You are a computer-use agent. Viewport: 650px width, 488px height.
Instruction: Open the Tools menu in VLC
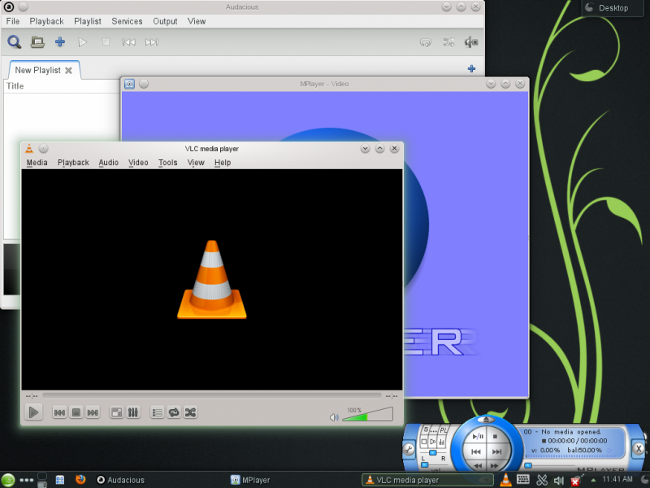[167, 162]
